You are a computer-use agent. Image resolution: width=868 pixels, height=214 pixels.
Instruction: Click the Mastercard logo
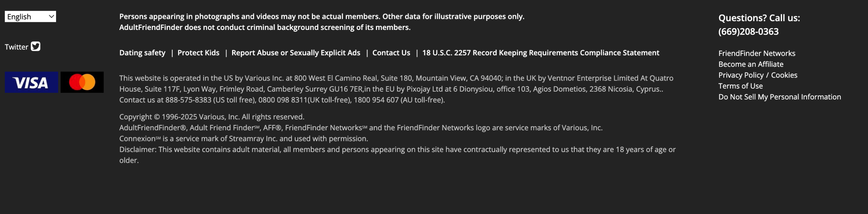[x=82, y=82]
